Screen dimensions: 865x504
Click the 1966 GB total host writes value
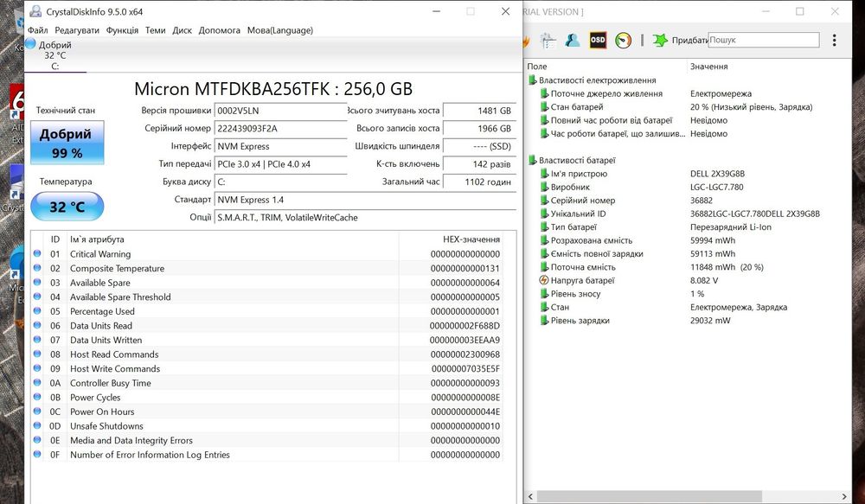pyautogui.click(x=479, y=129)
